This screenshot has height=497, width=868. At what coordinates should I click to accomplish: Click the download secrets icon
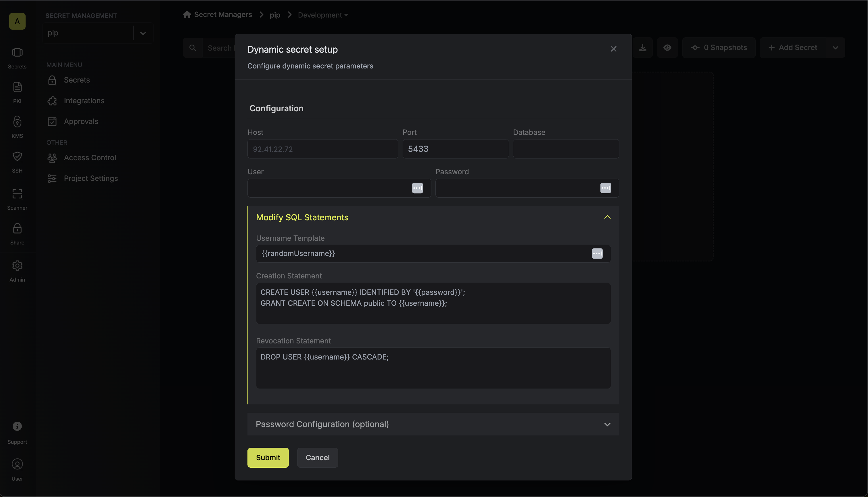click(643, 47)
